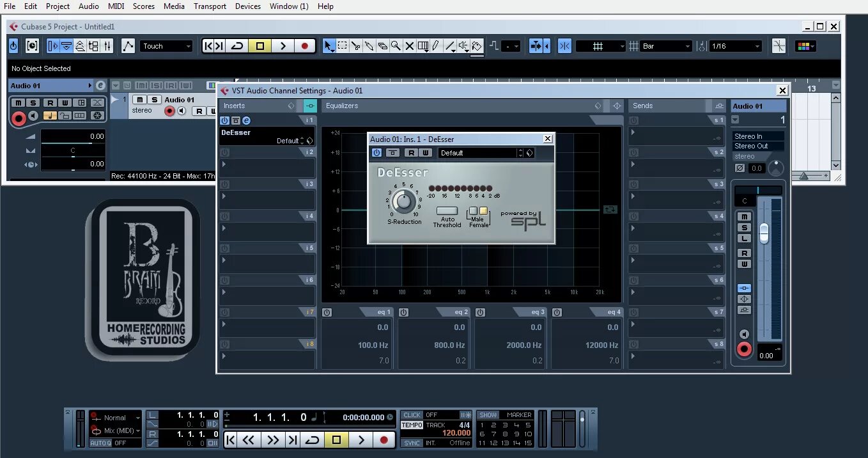868x458 pixels.
Task: Open the Transport menu
Action: click(210, 6)
